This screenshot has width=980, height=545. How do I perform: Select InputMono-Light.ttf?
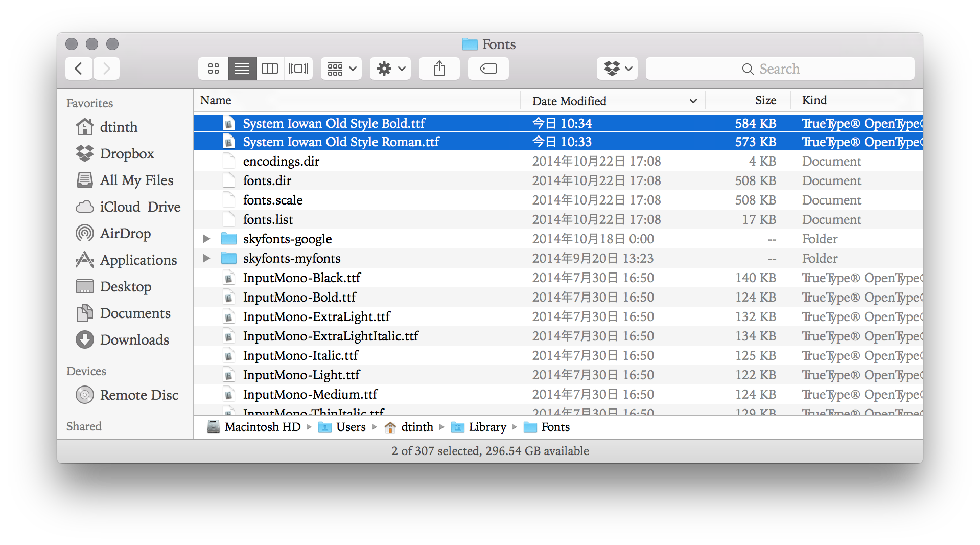click(558, 375)
